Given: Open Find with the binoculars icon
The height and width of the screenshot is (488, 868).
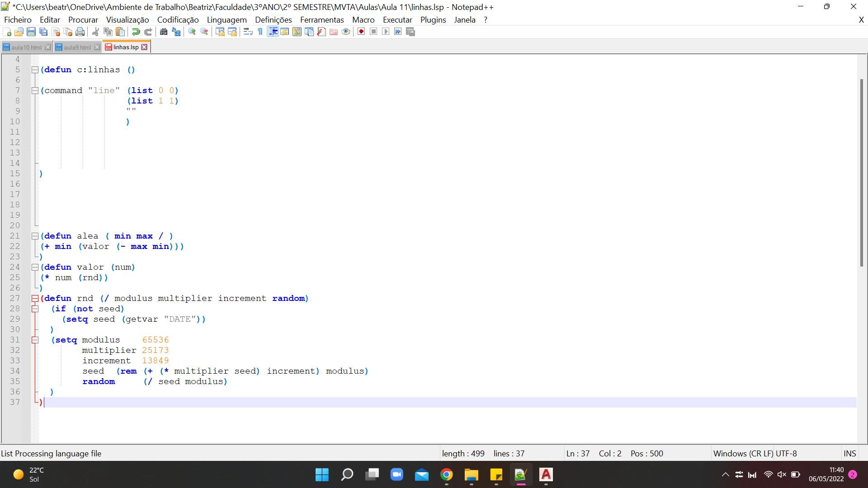Looking at the screenshot, I should pyautogui.click(x=164, y=32).
